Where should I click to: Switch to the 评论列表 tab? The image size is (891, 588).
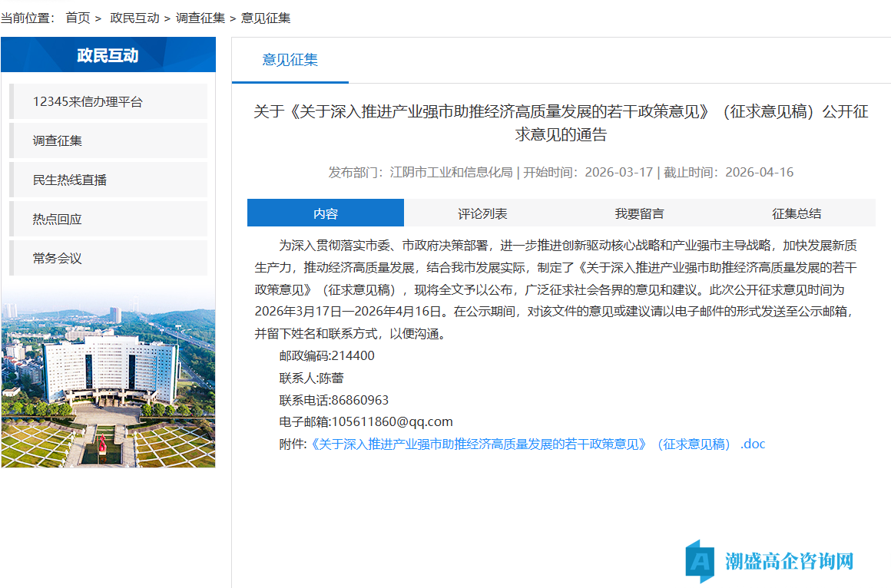[482, 212]
